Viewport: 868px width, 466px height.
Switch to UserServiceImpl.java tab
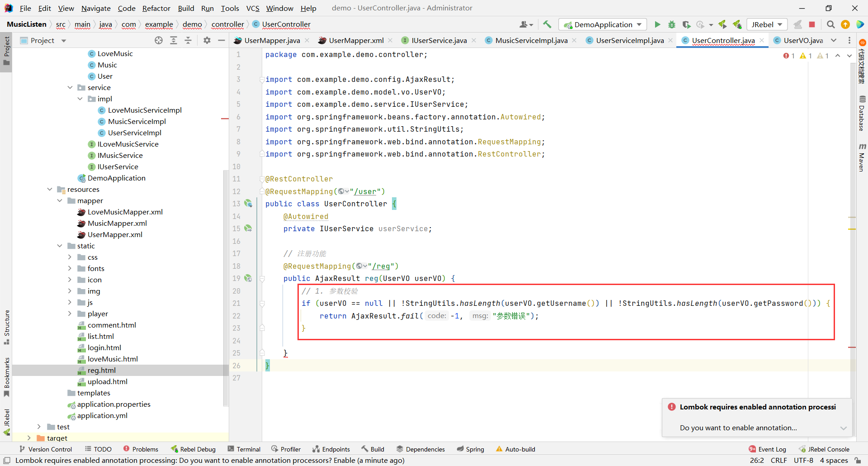tap(629, 40)
